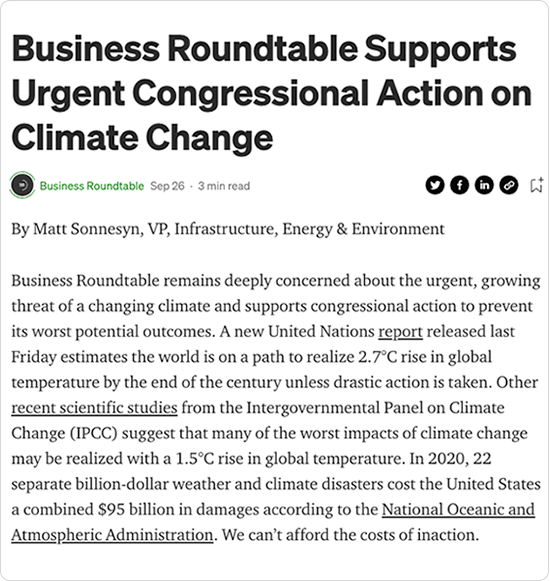The width and height of the screenshot is (550, 581).
Task: Open the Business Roundtable author name link
Action: pos(92,186)
